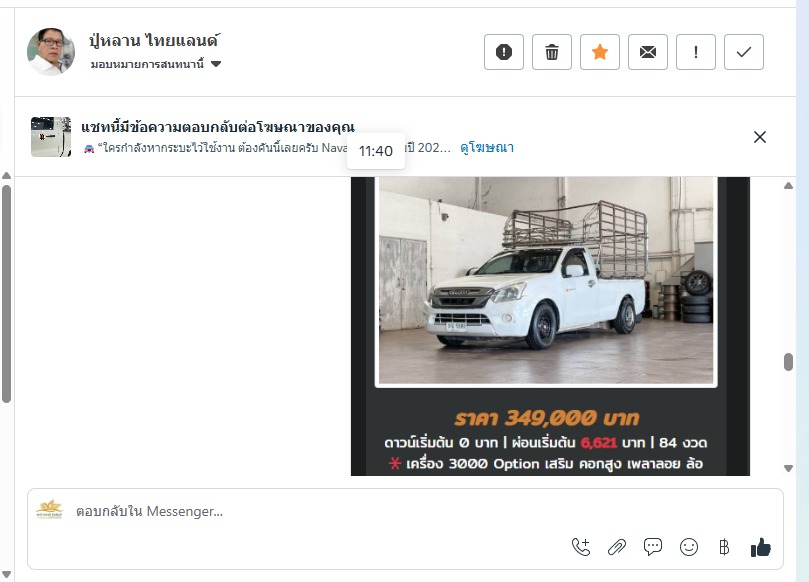Dismiss the ad reply banner
Image resolution: width=809 pixels, height=582 pixels.
(x=759, y=137)
